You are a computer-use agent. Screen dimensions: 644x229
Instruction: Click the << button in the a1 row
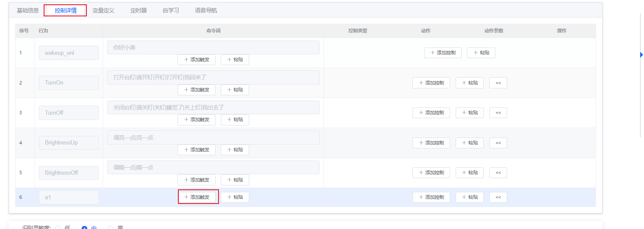pos(498,197)
